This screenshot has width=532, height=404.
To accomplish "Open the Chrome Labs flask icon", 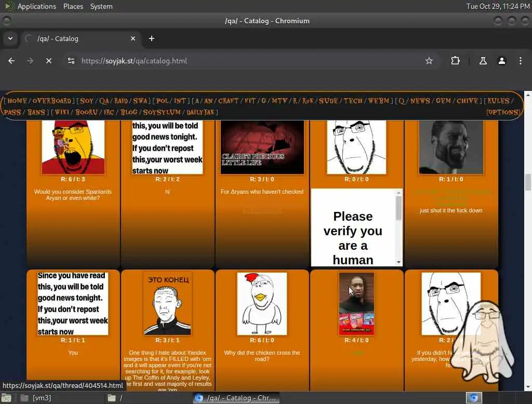I will tap(483, 61).
